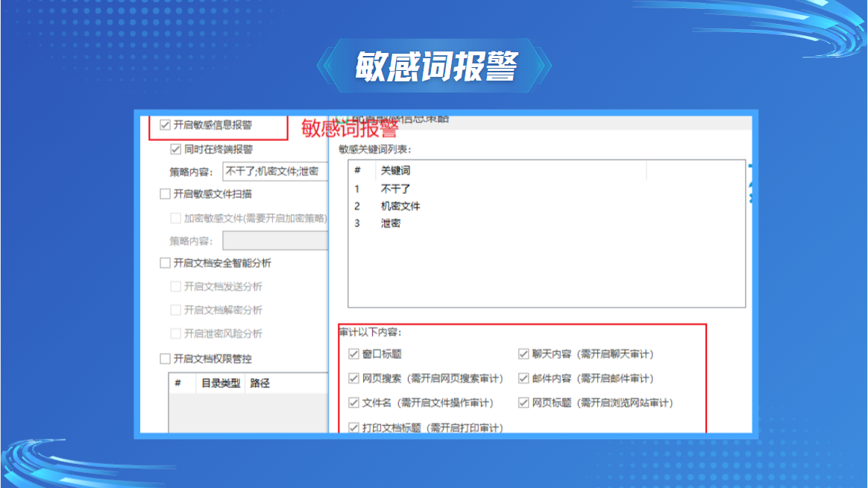Image resolution: width=868 pixels, height=488 pixels.
Task: Toggle 开启敏感信息报警 checkbox
Action: 165,125
